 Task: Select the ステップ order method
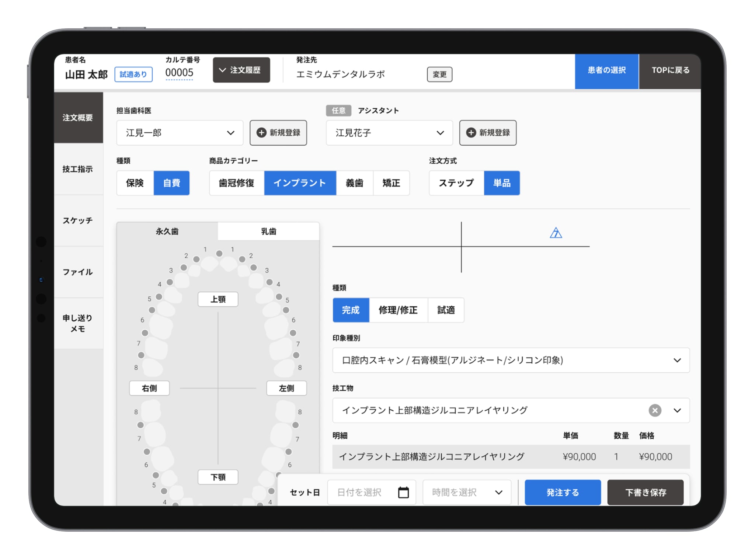pos(456,183)
